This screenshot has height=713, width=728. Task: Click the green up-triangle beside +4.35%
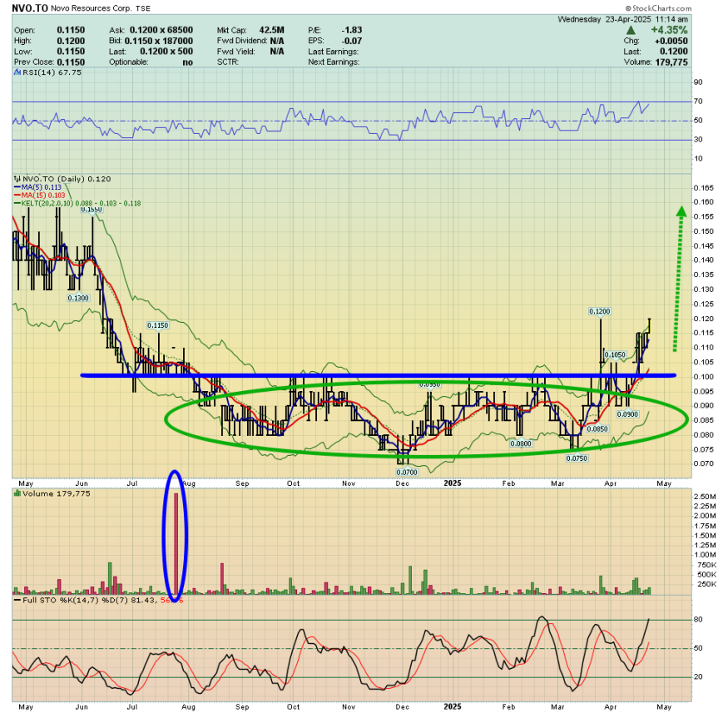pyautogui.click(x=631, y=30)
